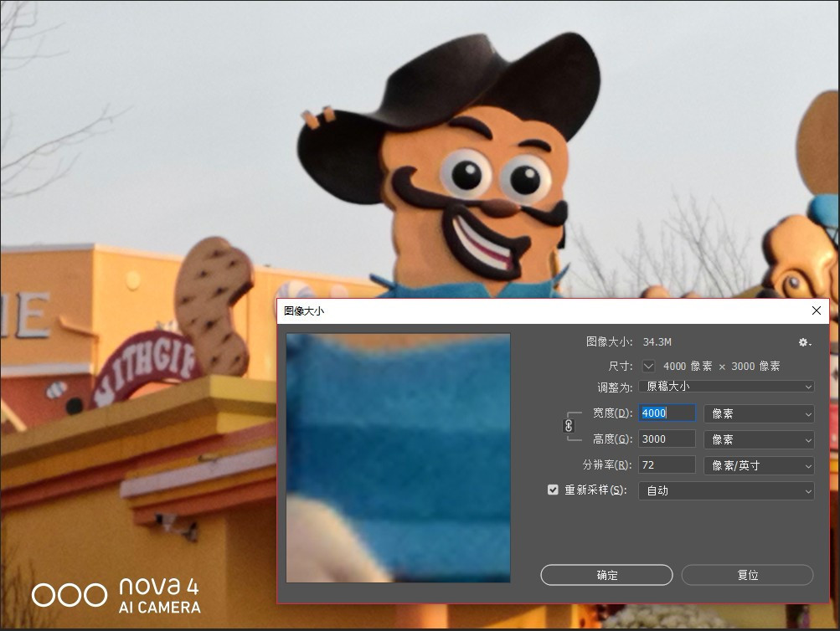This screenshot has width=840, height=631.
Task: Open the gear settings menu in dialog
Action: pos(805,342)
